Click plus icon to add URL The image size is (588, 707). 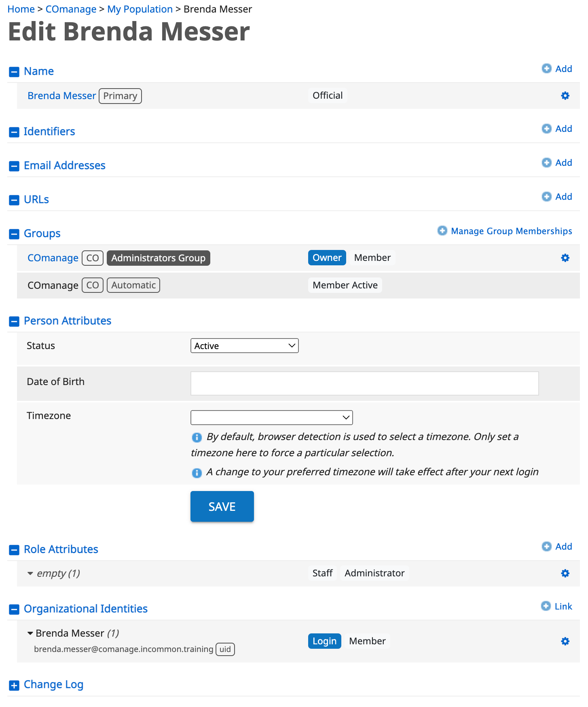tap(546, 197)
